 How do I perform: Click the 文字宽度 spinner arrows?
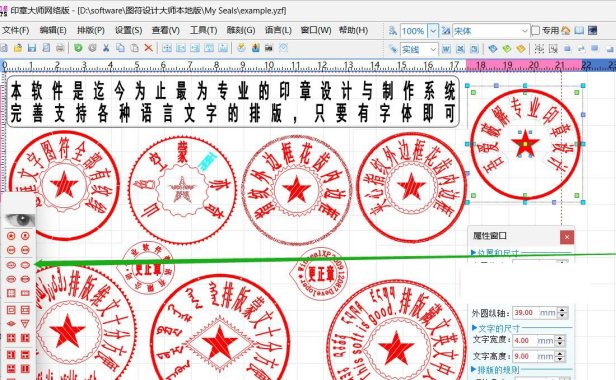click(x=560, y=341)
